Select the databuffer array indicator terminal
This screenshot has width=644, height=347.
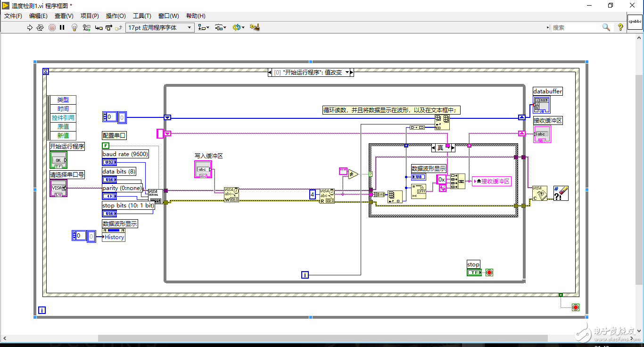tap(542, 105)
